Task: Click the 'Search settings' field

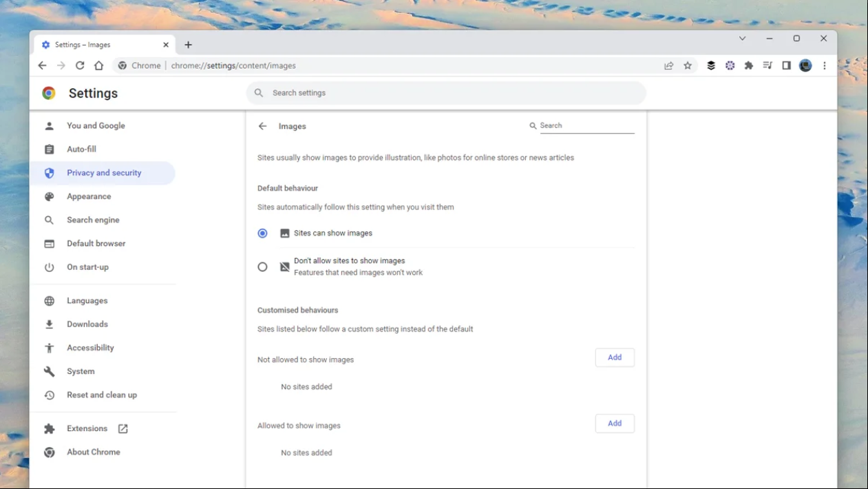Action: coord(446,93)
